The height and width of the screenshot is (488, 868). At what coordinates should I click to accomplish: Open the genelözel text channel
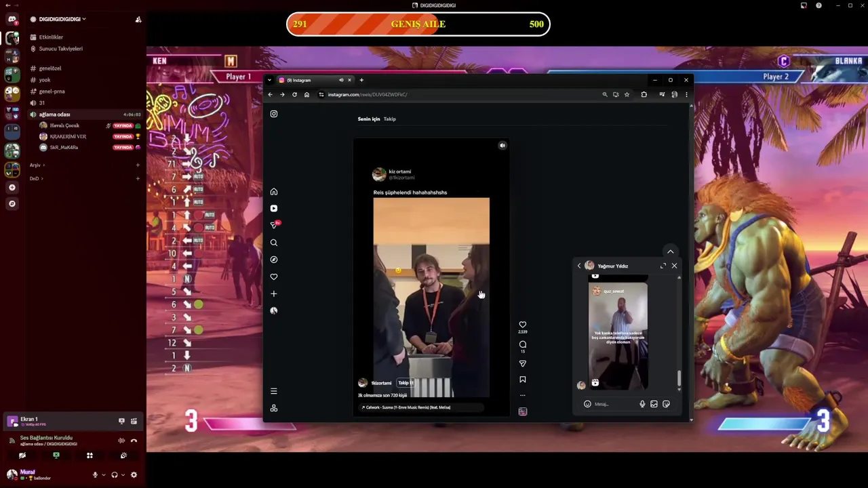(x=50, y=68)
